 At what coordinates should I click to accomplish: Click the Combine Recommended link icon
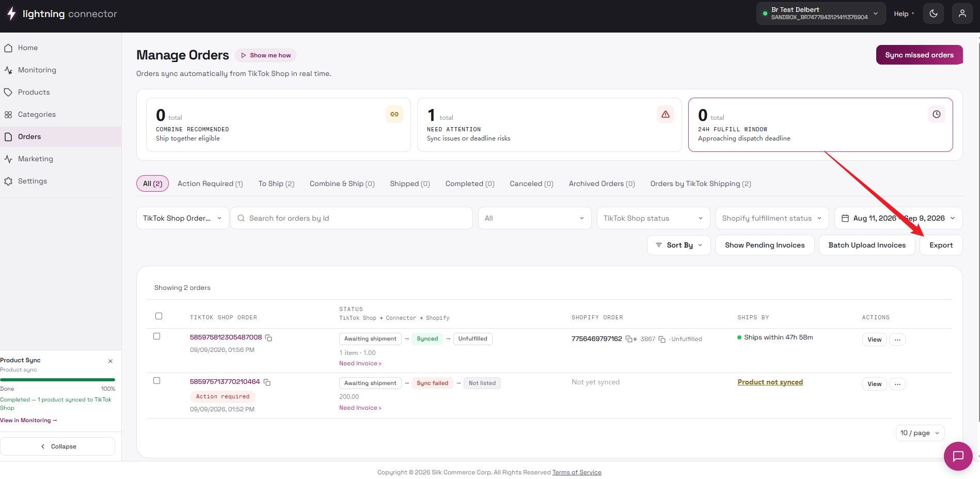tap(394, 114)
